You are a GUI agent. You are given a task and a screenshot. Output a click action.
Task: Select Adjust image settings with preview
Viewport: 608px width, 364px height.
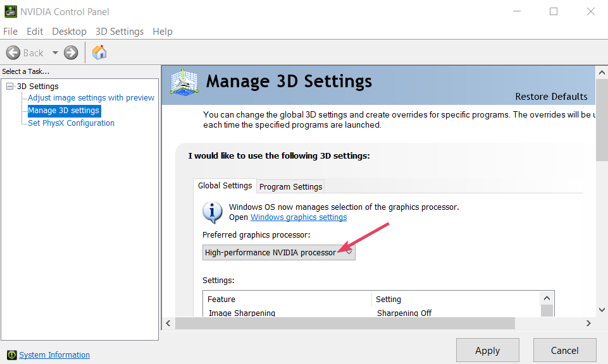91,98
